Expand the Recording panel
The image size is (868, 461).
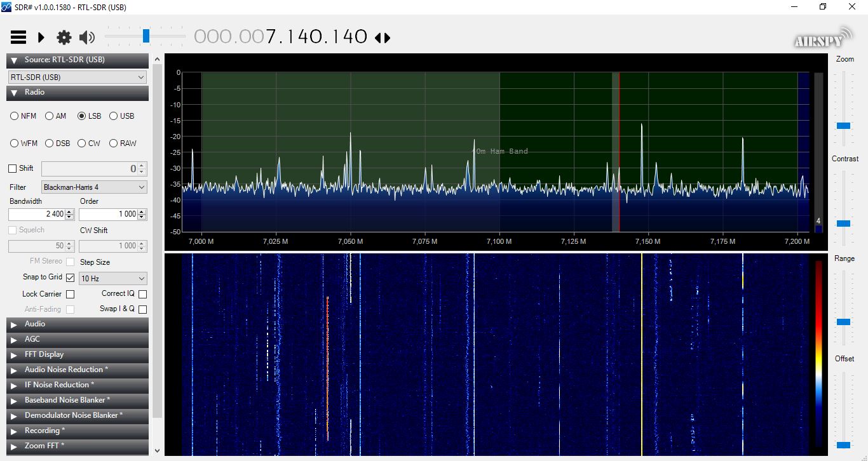[78, 431]
